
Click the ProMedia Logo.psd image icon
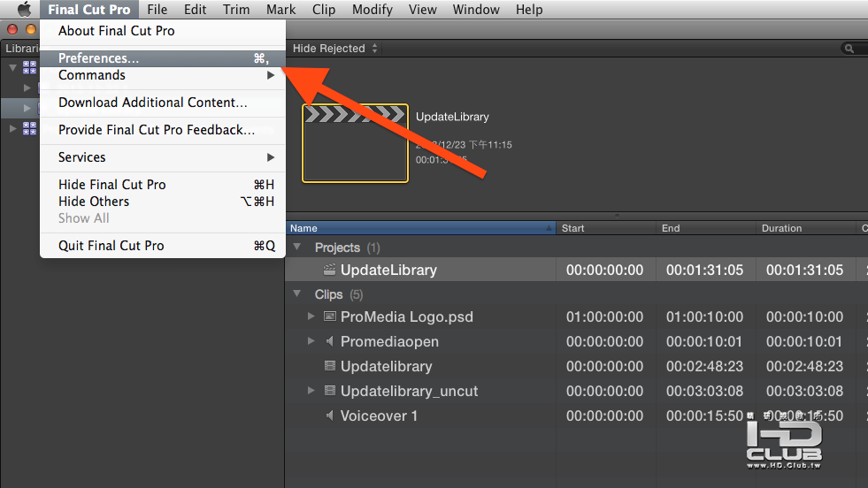pyautogui.click(x=329, y=316)
